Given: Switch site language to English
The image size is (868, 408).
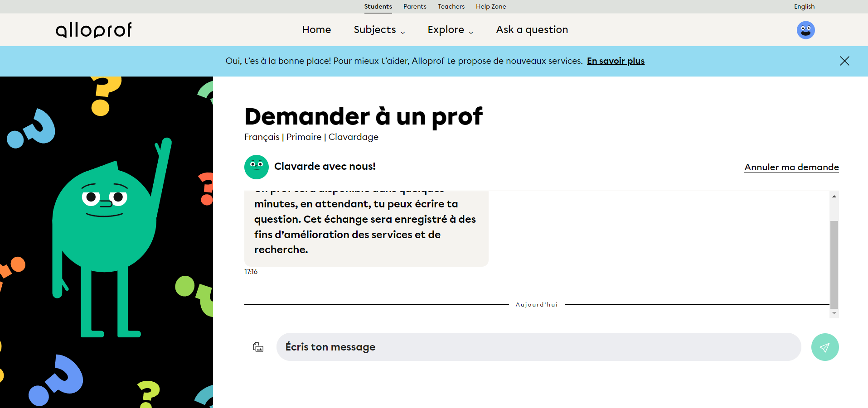Looking at the screenshot, I should click(x=804, y=6).
